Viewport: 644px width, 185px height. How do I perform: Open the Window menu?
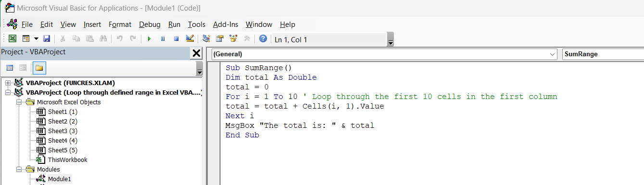tap(259, 25)
